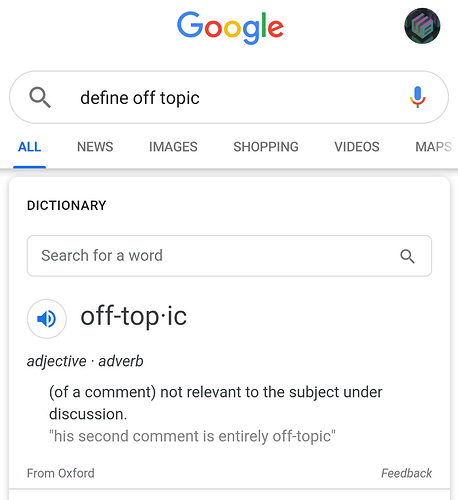Screen dimensions: 458x500
Task: Go to the Videos tab
Action: 357,147
